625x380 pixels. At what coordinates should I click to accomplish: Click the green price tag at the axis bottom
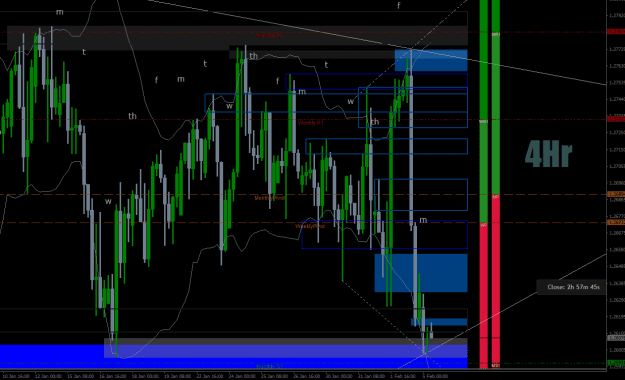tap(616, 363)
